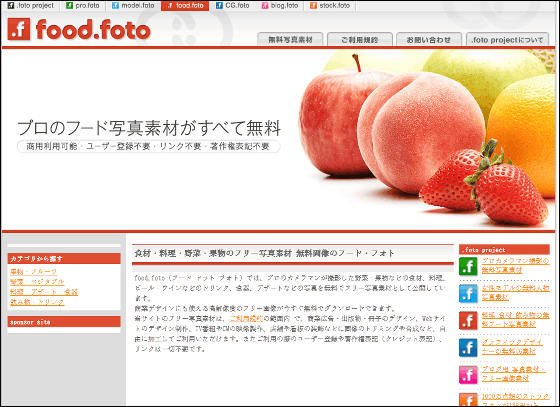Click the 商用利用可能・ユーザー登録不要 subtitle pill
The height and width of the screenshot is (407, 560).
pos(149,146)
